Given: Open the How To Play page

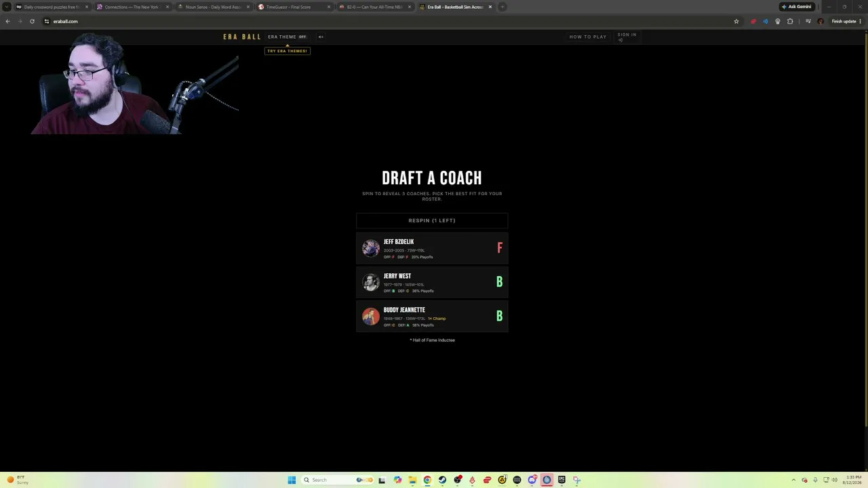Looking at the screenshot, I should pyautogui.click(x=588, y=37).
